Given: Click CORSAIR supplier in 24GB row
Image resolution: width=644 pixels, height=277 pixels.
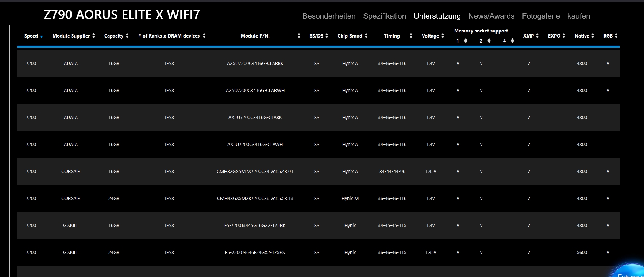Looking at the screenshot, I should tap(71, 199).
